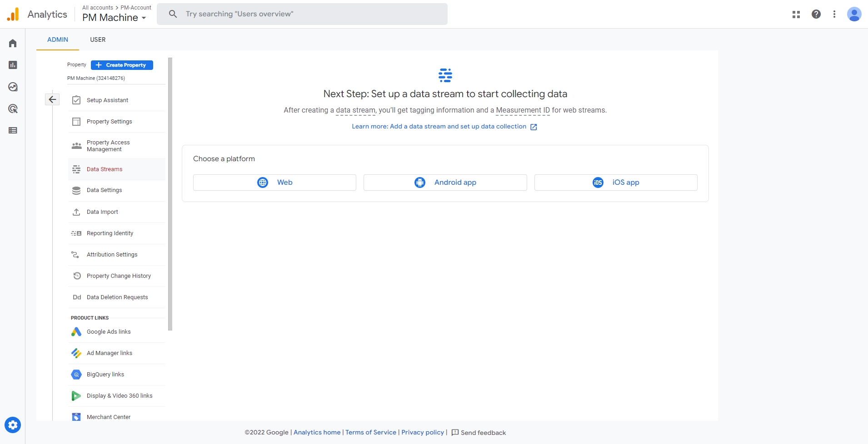Click the Data Streams icon in sidebar
Image resolution: width=868 pixels, height=444 pixels.
pyautogui.click(x=76, y=169)
